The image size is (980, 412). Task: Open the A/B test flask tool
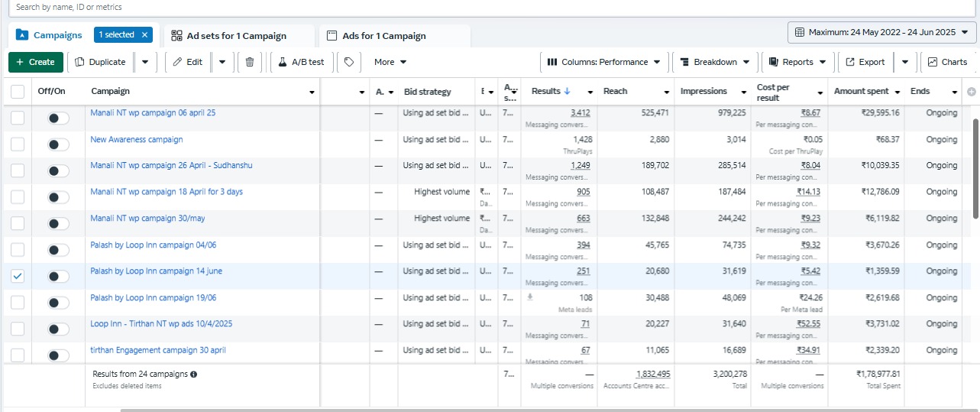301,62
